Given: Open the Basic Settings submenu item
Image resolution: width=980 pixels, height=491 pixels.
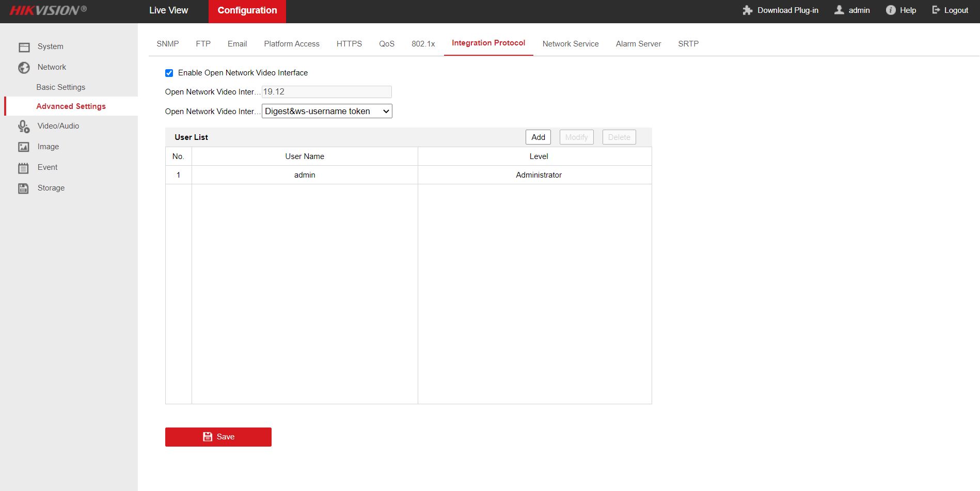Looking at the screenshot, I should [x=60, y=87].
